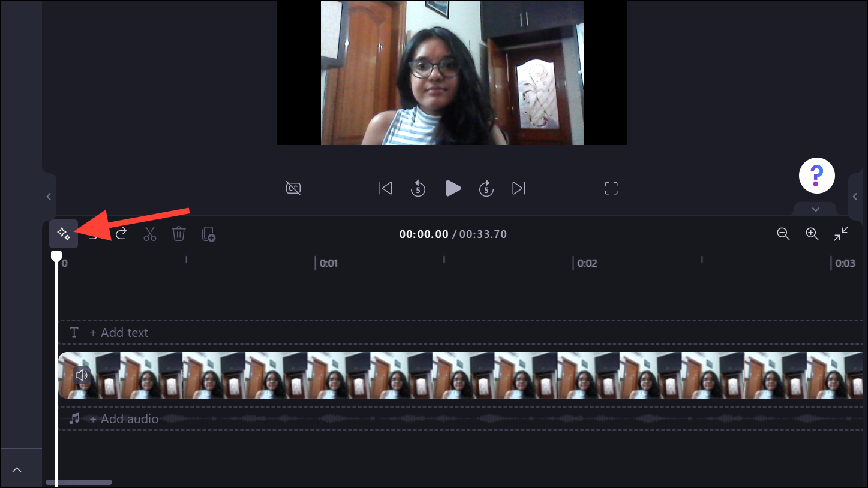Skip to the start of video
Image resolution: width=868 pixels, height=488 pixels.
click(386, 188)
